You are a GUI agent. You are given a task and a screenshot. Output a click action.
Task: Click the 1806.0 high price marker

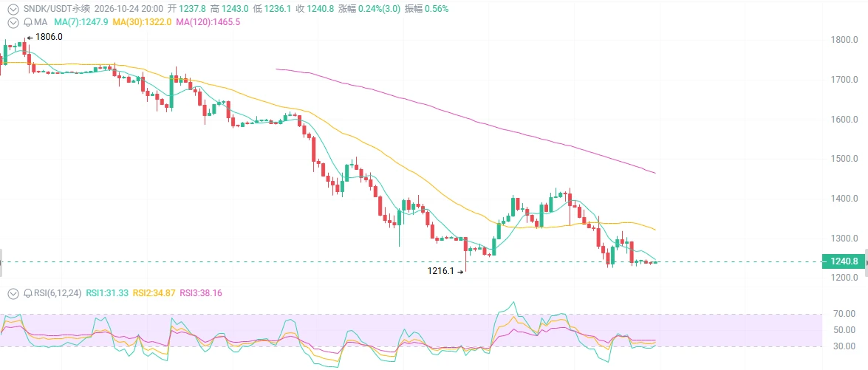click(45, 37)
